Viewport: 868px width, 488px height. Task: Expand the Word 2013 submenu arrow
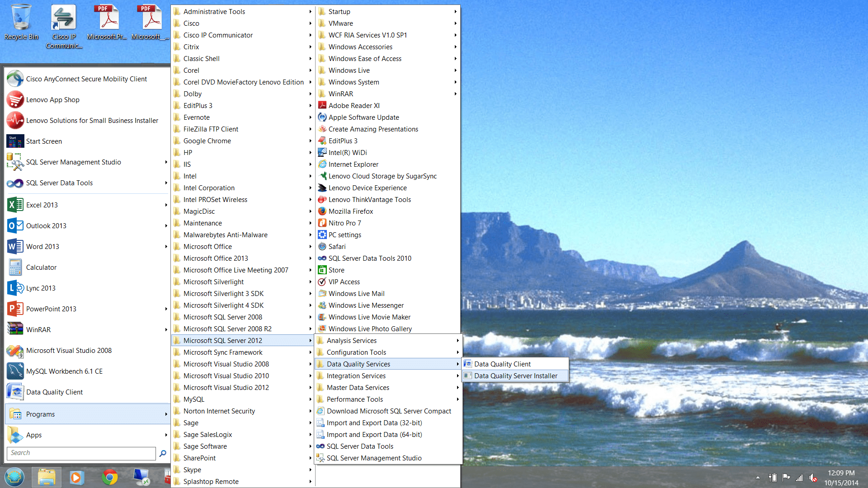coord(166,247)
